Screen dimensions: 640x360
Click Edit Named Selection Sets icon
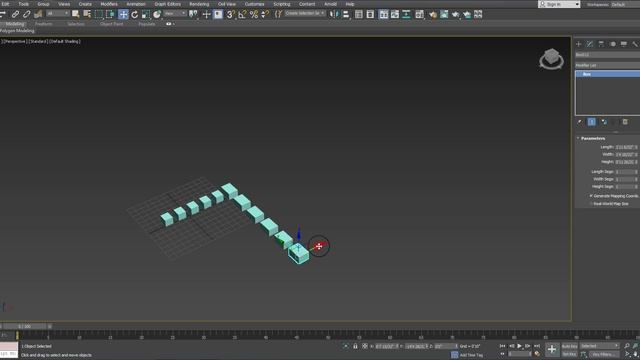click(x=278, y=14)
